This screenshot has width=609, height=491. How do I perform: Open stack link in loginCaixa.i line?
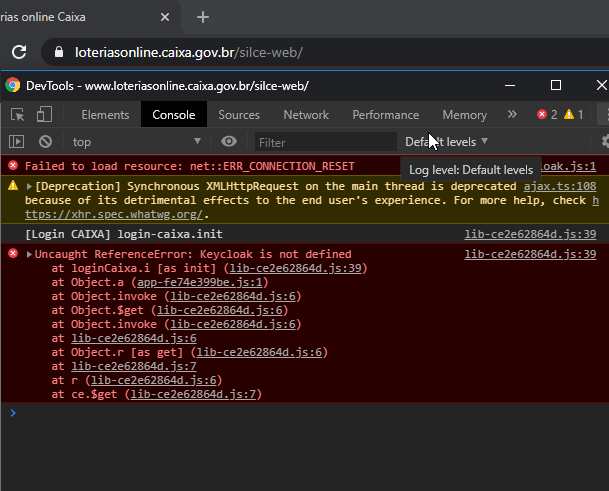(x=295, y=268)
